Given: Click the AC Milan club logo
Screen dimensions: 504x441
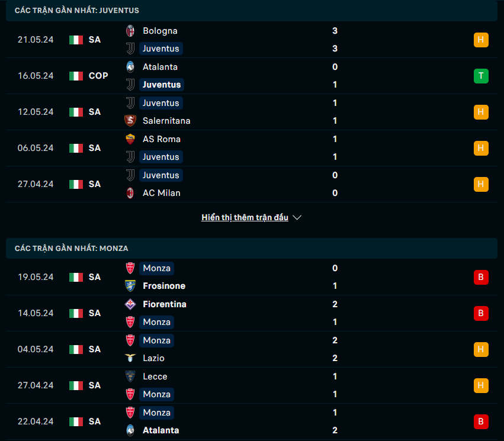Looking at the screenshot, I should point(130,193).
